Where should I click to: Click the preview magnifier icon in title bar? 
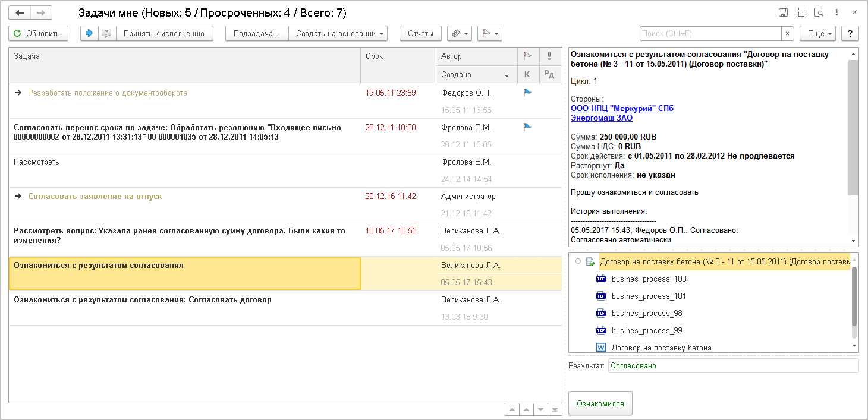[x=819, y=12]
